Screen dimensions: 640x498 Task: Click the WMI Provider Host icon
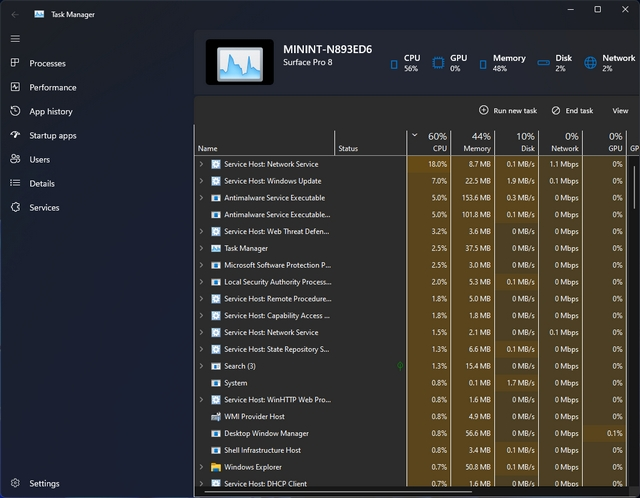(x=216, y=416)
